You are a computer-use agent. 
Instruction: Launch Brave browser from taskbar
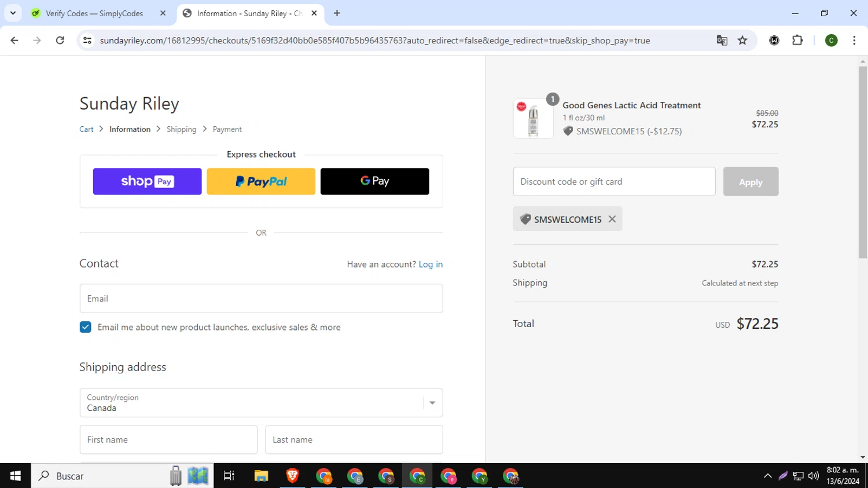tap(292, 476)
